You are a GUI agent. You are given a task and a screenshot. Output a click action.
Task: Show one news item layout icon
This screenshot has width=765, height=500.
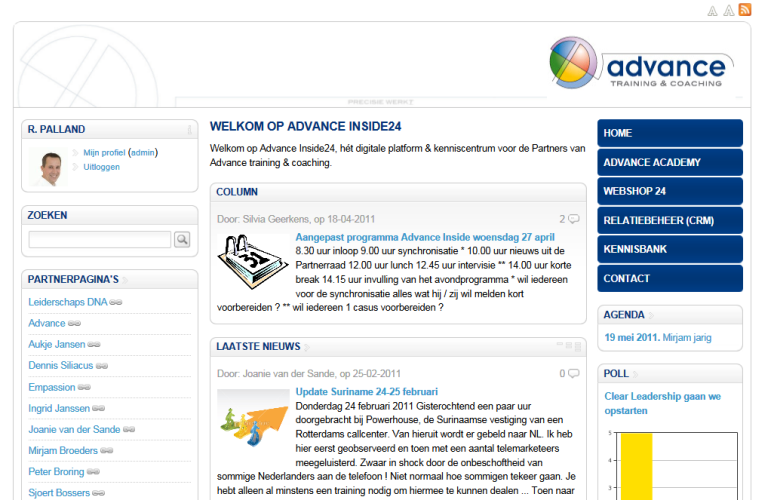pos(560,344)
